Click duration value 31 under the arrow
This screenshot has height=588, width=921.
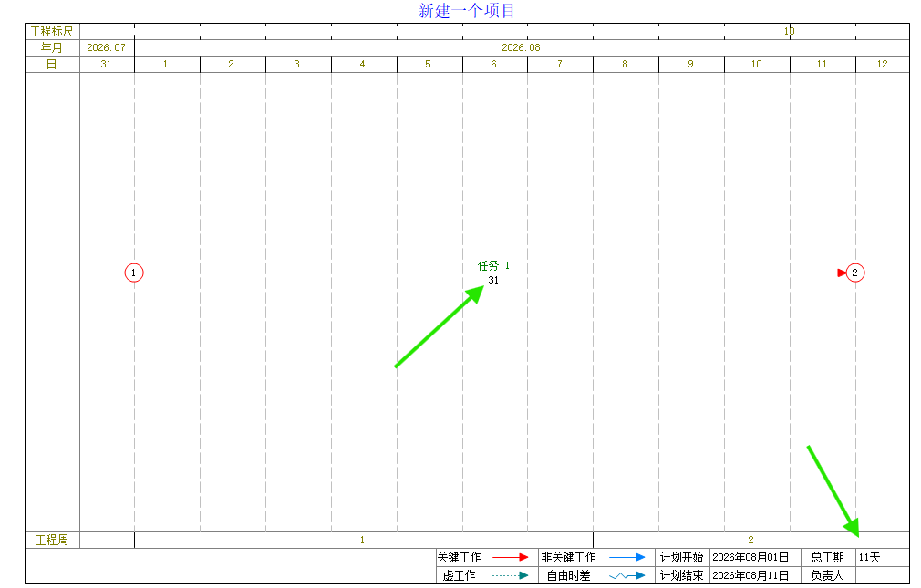pyautogui.click(x=493, y=280)
